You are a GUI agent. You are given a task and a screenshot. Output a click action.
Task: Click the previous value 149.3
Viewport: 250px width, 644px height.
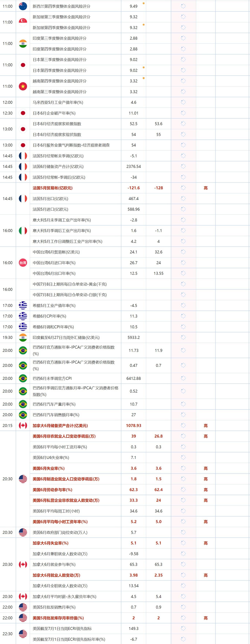(134, 628)
